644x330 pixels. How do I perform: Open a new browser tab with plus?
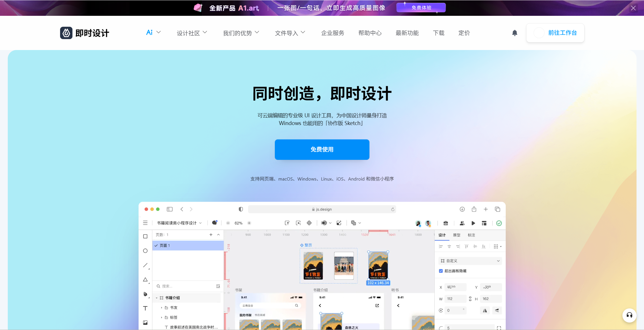click(x=486, y=209)
